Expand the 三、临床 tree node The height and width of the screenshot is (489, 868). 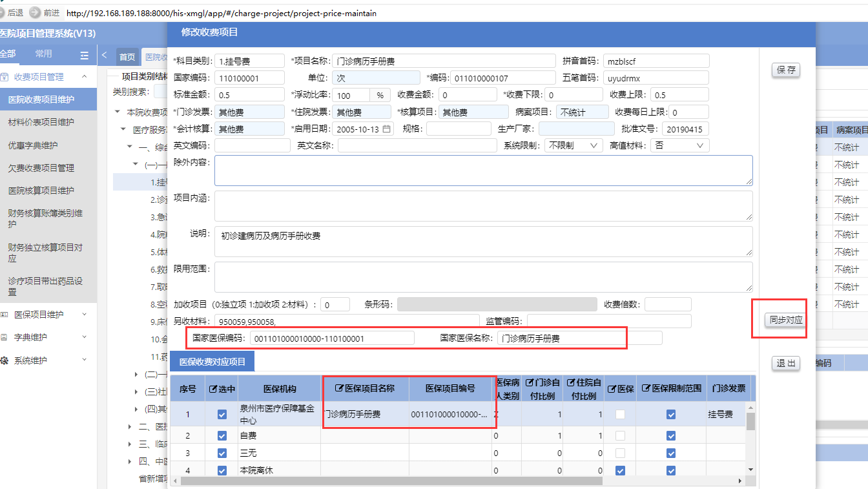point(130,444)
